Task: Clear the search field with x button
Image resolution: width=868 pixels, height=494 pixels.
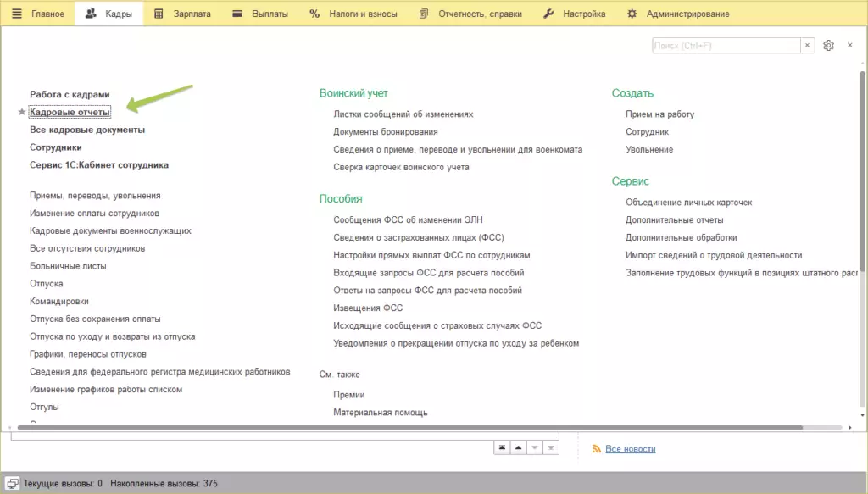Action: [808, 46]
